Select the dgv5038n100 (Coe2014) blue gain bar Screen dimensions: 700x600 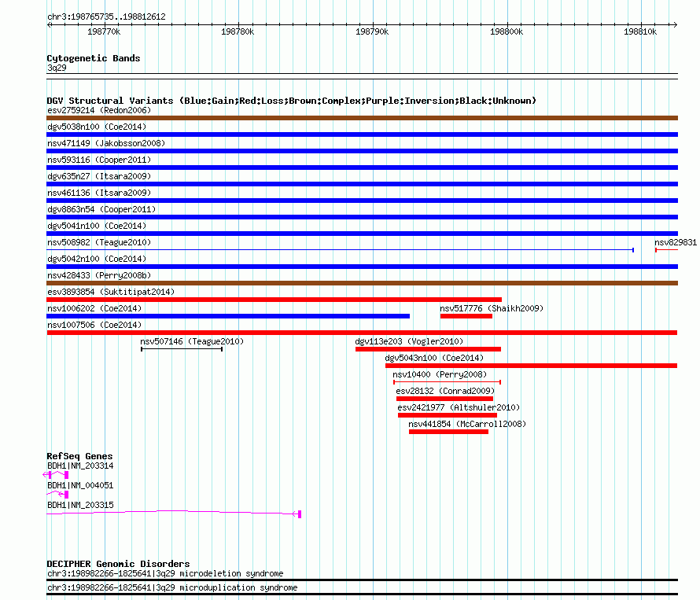(x=362, y=134)
